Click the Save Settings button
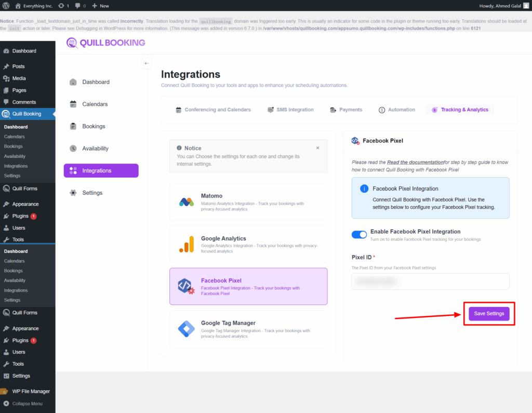This screenshot has height=413, width=532. [489, 314]
